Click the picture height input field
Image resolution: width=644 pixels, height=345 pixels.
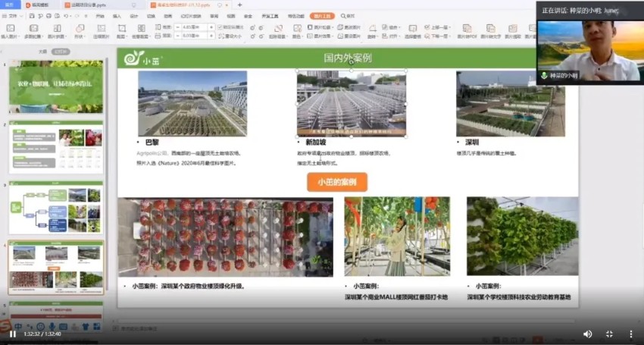click(194, 27)
